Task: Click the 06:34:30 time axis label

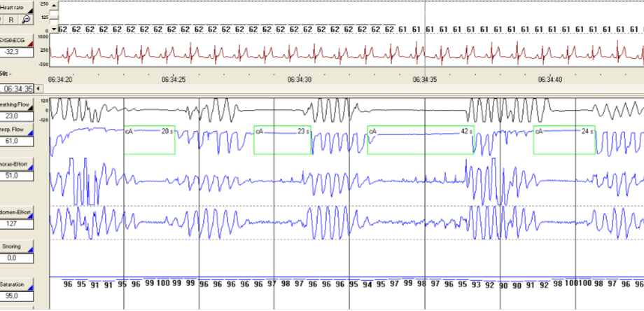Action: [x=300, y=80]
